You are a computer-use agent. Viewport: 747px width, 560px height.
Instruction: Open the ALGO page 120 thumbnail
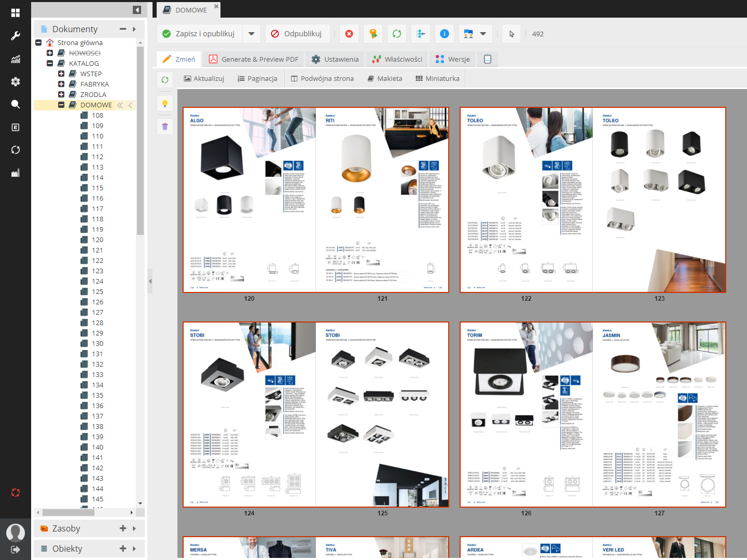250,200
